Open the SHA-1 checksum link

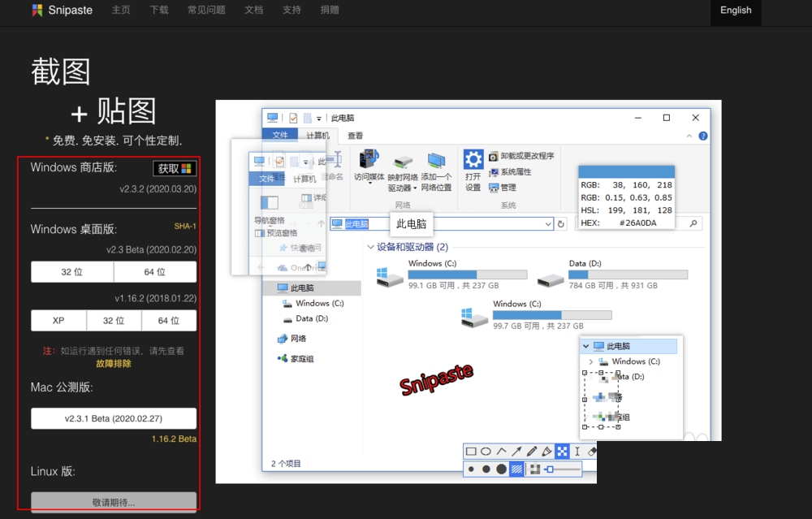coord(185,227)
